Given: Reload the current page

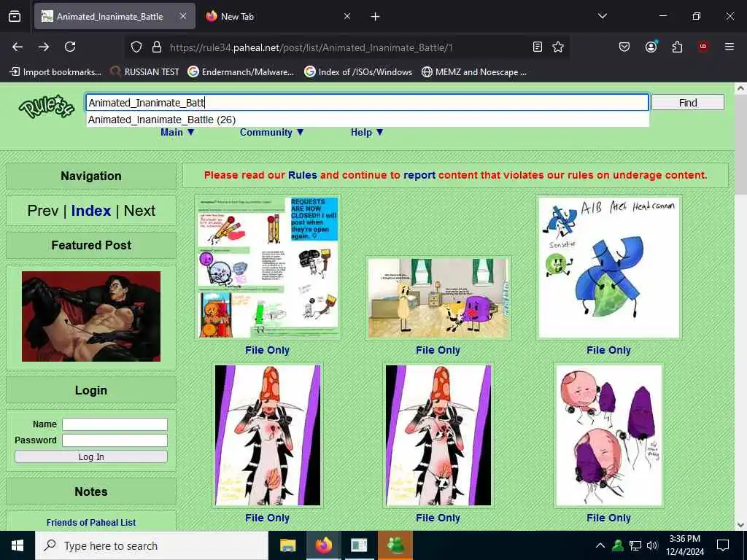Looking at the screenshot, I should (x=70, y=47).
